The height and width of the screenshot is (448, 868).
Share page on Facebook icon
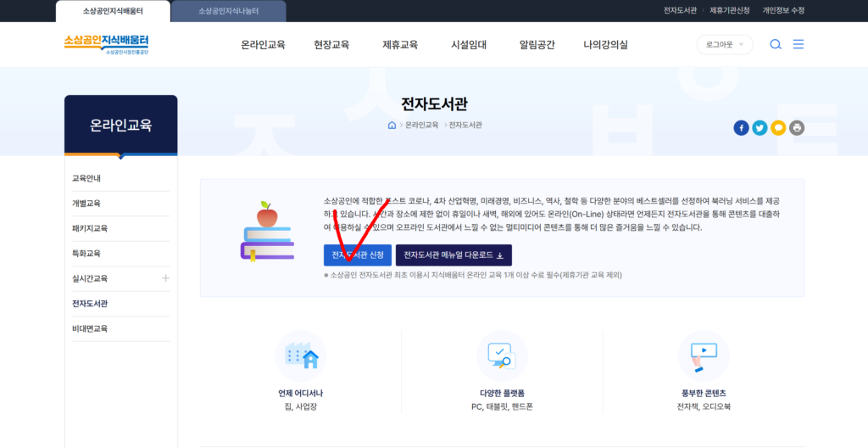741,128
